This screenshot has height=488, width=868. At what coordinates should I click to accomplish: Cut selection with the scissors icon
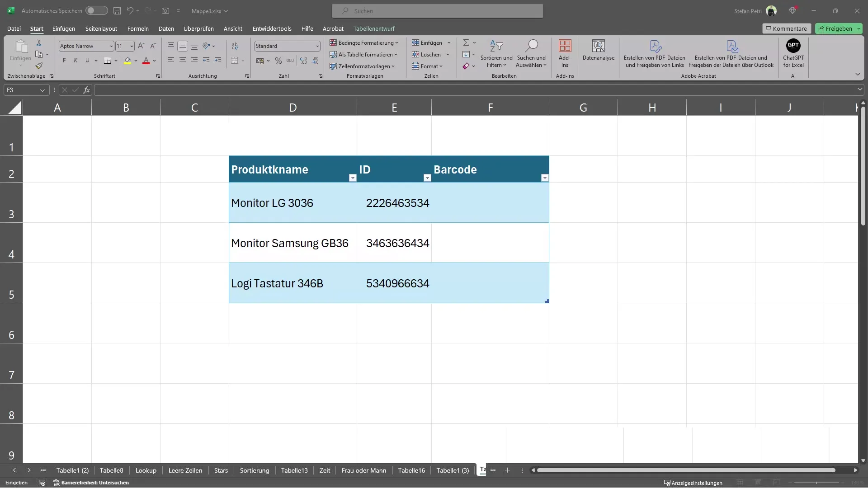click(39, 43)
